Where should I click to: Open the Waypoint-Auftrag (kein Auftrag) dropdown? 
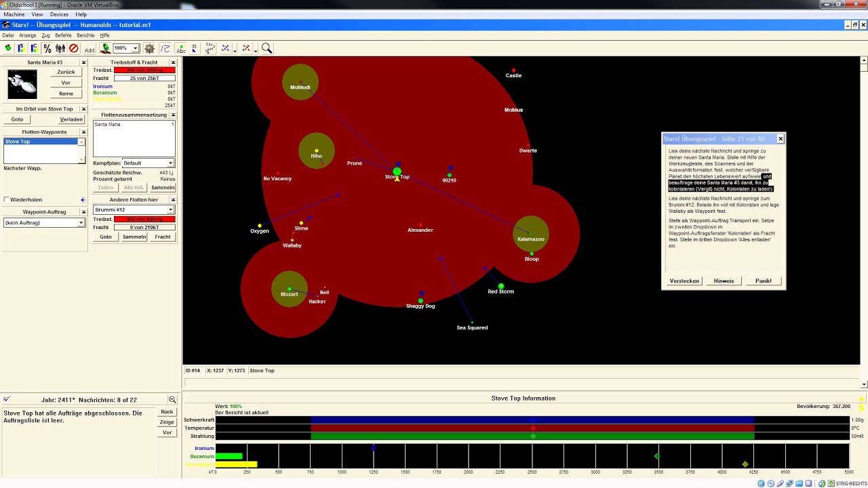click(81, 223)
